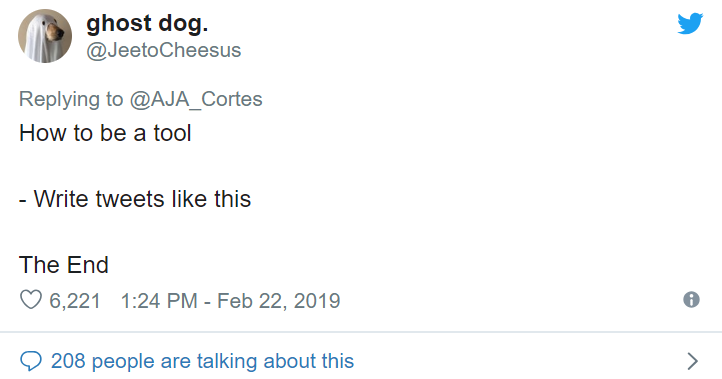Visit the @JeetoCheesus handle link
Viewport: 722px width, 379px height.
pyautogui.click(x=163, y=50)
